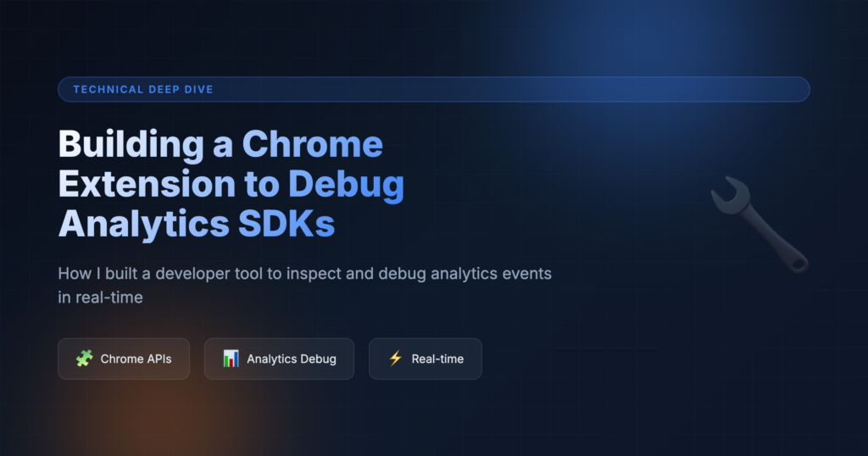Select the "Chrome APIs" tag label

point(136,359)
